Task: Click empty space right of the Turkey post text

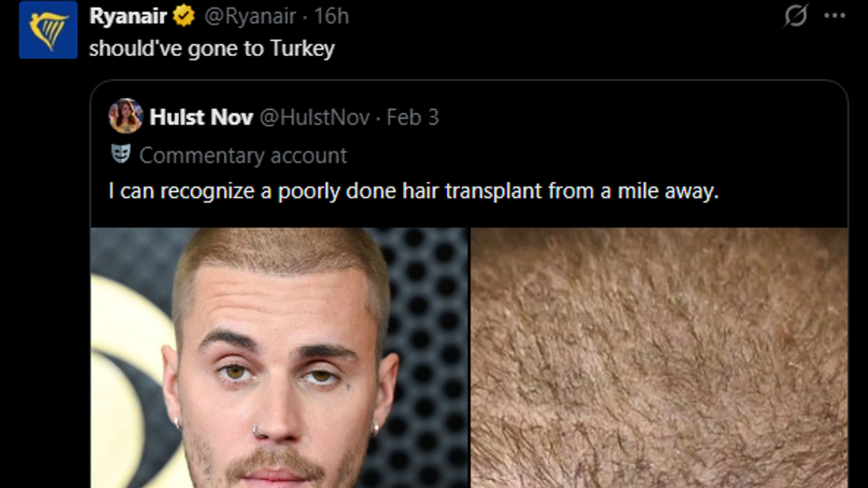Action: [x=542, y=49]
